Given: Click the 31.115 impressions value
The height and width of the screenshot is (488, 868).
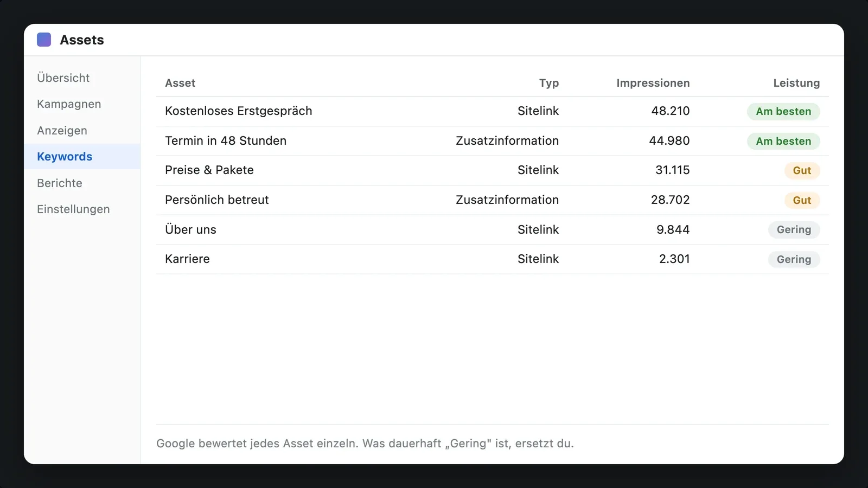Looking at the screenshot, I should (673, 170).
